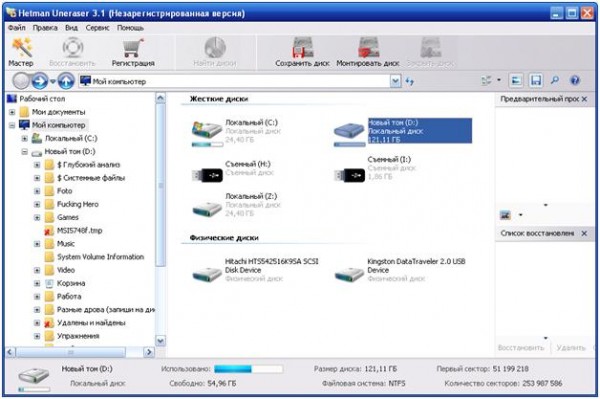
Task: Click the view mode icon in toolbar
Action: [487, 80]
